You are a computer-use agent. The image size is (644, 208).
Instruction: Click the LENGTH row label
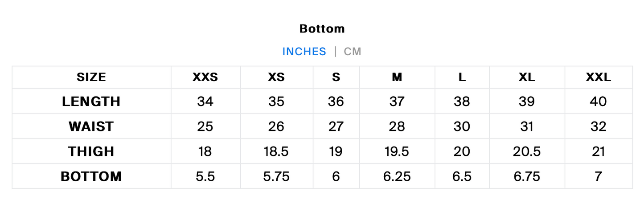pos(91,102)
